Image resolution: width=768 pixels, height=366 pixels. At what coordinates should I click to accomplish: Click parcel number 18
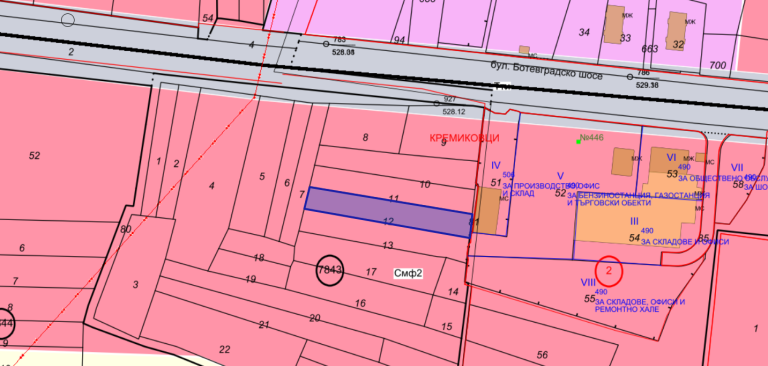pyautogui.click(x=259, y=258)
